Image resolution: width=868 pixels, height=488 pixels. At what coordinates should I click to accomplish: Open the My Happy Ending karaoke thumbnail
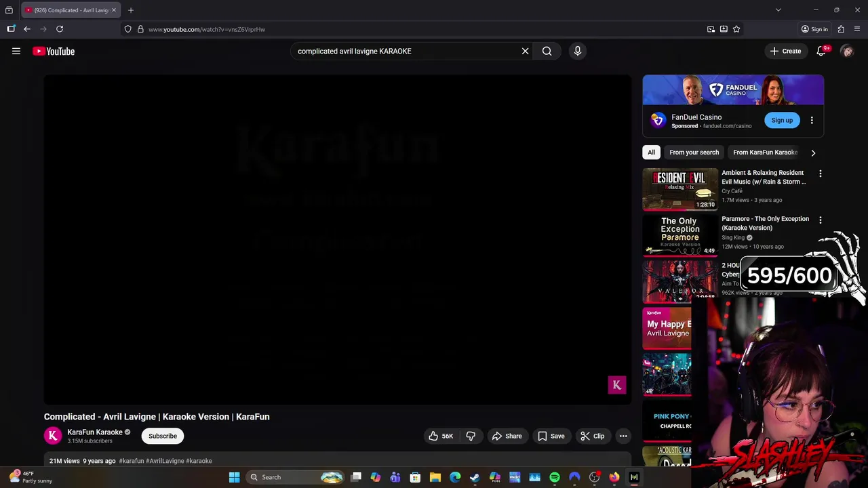click(667, 328)
